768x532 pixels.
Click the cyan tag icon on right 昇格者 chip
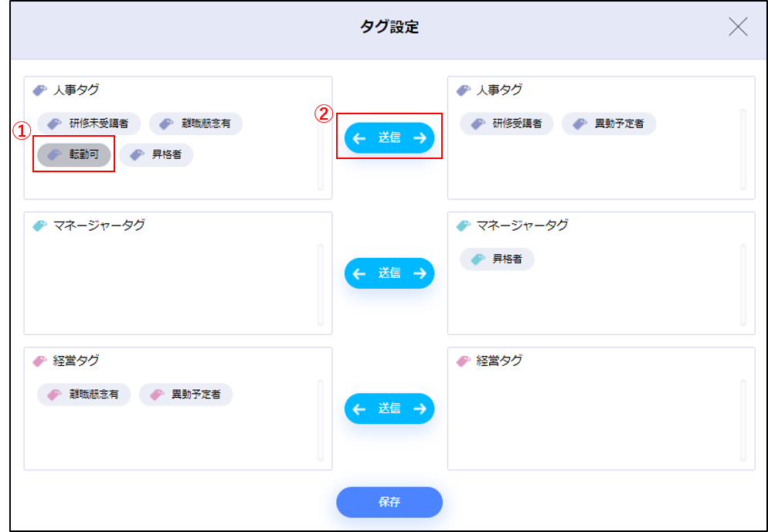[x=478, y=259]
